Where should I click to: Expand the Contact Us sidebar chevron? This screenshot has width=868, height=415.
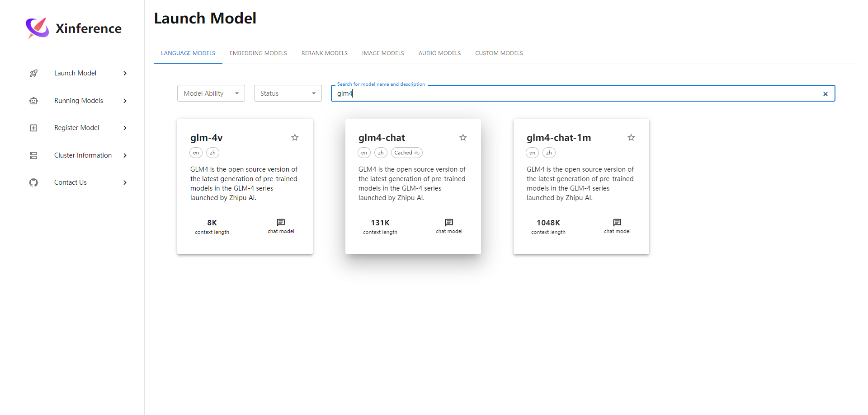click(125, 182)
